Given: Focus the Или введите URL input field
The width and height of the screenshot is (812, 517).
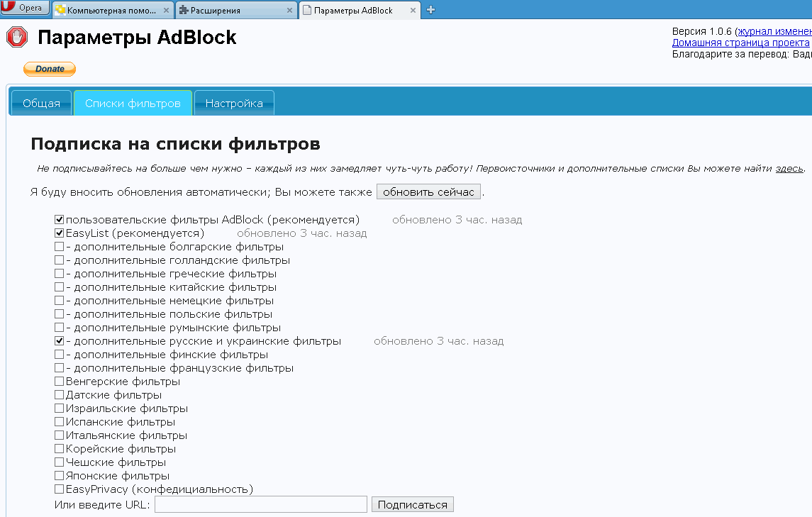Looking at the screenshot, I should [261, 504].
